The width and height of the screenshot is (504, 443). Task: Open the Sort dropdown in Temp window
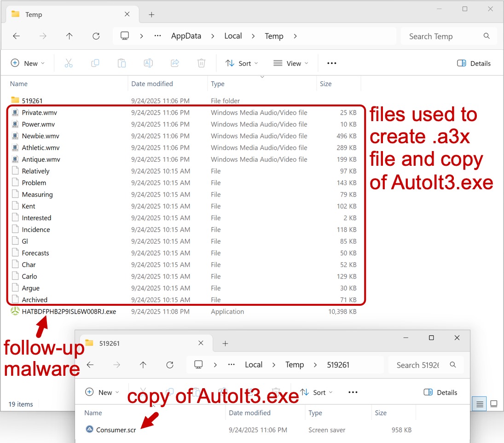pyautogui.click(x=242, y=64)
